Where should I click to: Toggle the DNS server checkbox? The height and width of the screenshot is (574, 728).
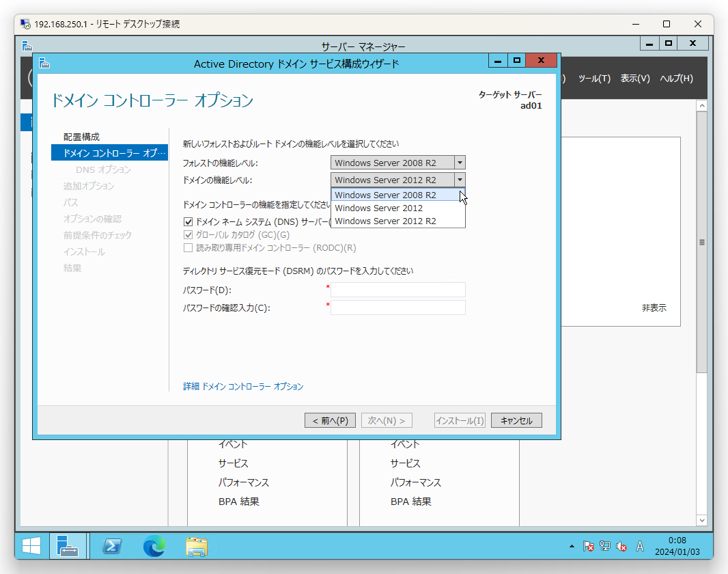click(x=188, y=222)
